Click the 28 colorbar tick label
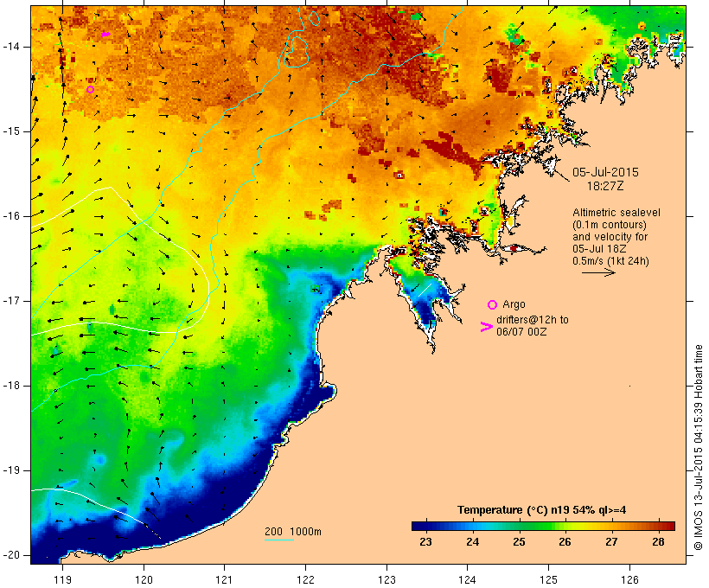The width and height of the screenshot is (709, 588). point(658,541)
